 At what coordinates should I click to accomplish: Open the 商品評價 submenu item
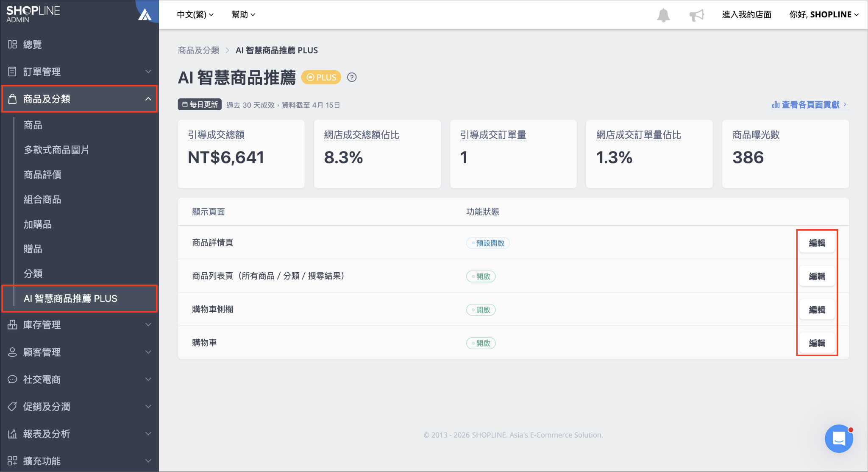(x=42, y=175)
